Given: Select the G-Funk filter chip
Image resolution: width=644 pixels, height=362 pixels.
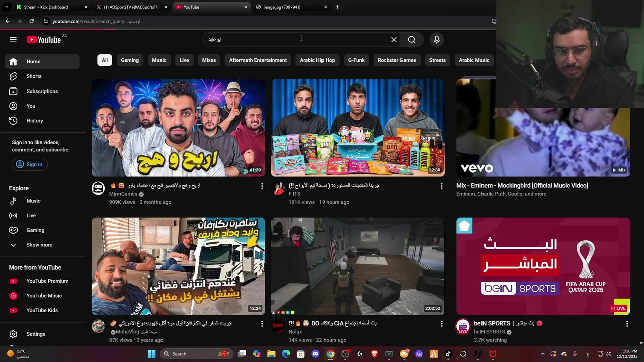Looking at the screenshot, I should [x=356, y=60].
